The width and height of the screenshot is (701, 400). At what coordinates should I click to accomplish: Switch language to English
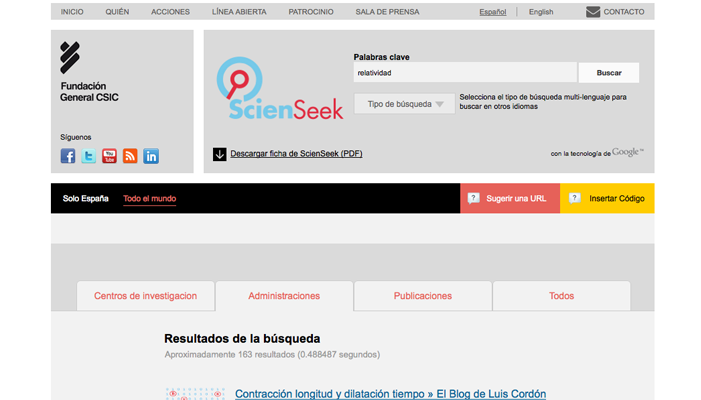point(541,12)
